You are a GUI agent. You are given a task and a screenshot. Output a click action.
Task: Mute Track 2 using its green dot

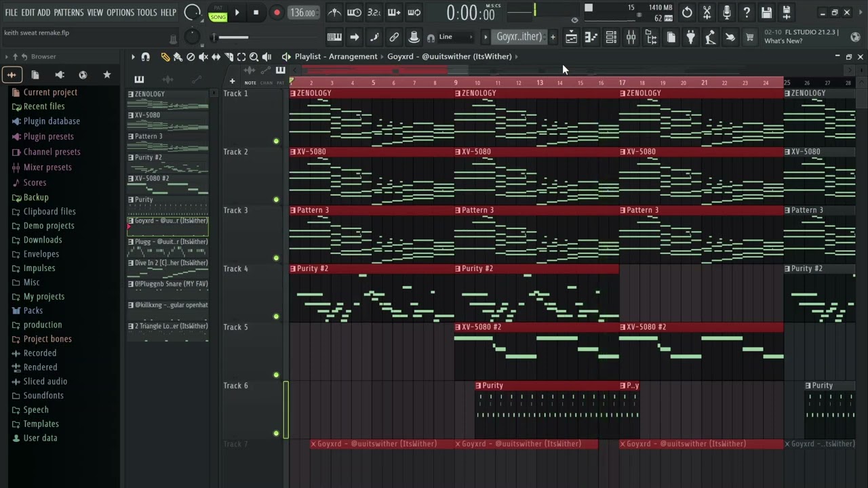pos(276,199)
